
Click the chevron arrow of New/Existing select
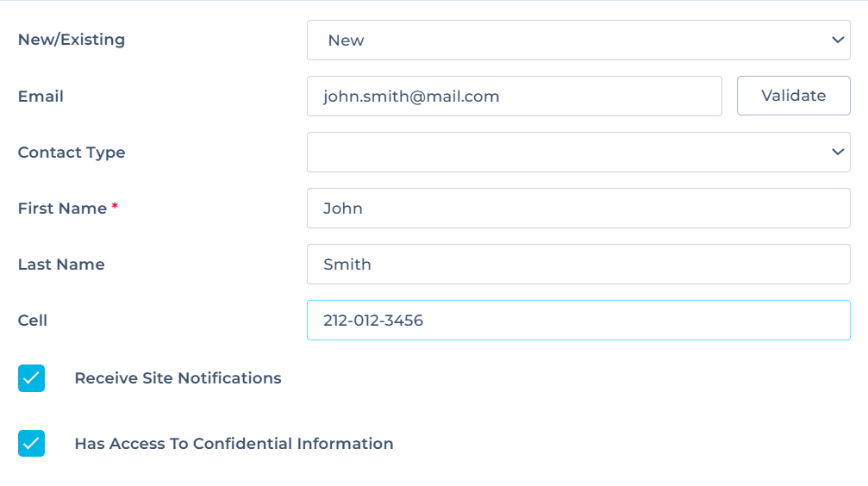pos(837,40)
